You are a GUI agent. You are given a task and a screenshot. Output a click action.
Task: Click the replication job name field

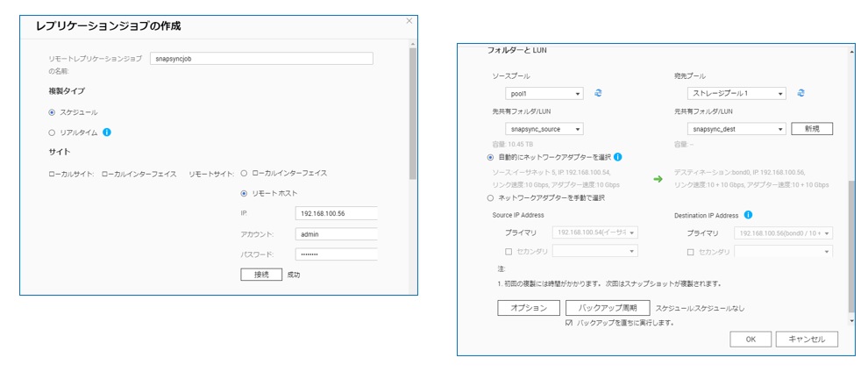260,59
